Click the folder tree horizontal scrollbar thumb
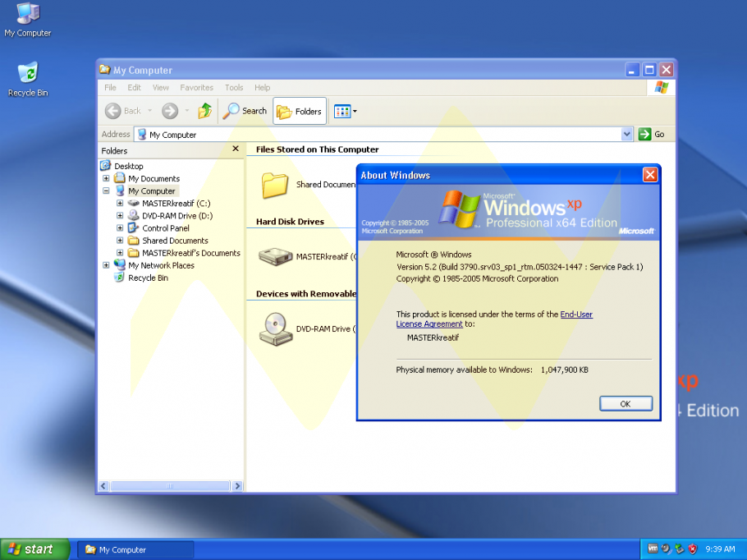The height and width of the screenshot is (560, 747). (x=170, y=486)
